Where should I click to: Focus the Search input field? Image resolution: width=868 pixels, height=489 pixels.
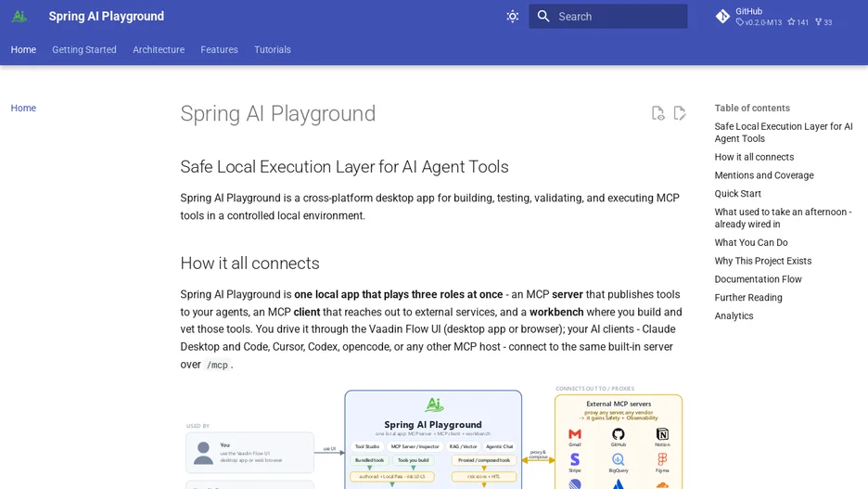tap(607, 17)
